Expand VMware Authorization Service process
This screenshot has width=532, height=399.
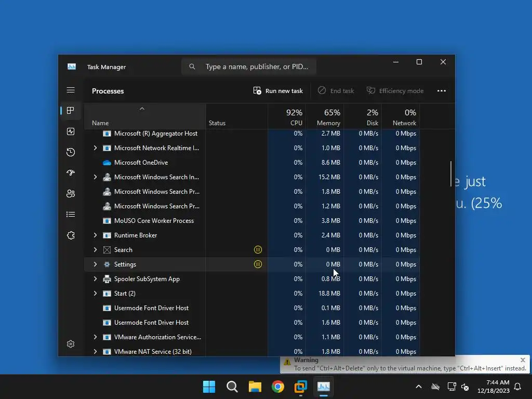[x=96, y=337]
